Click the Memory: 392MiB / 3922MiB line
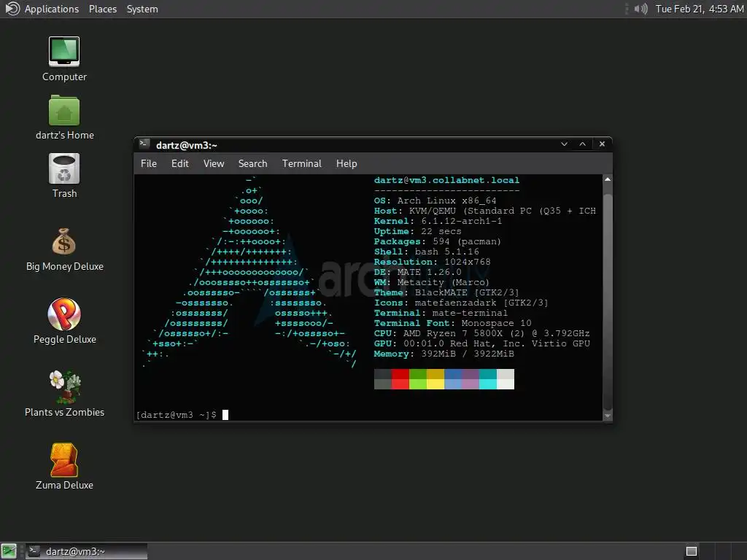This screenshot has width=747, height=560. [444, 354]
